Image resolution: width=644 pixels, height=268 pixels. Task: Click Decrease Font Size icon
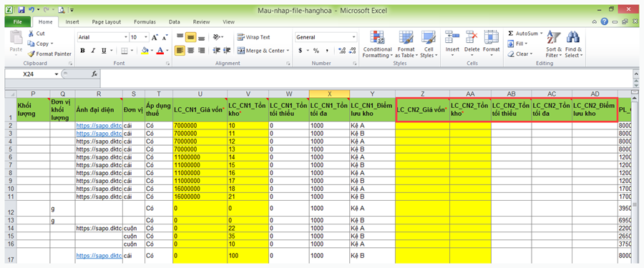click(165, 37)
